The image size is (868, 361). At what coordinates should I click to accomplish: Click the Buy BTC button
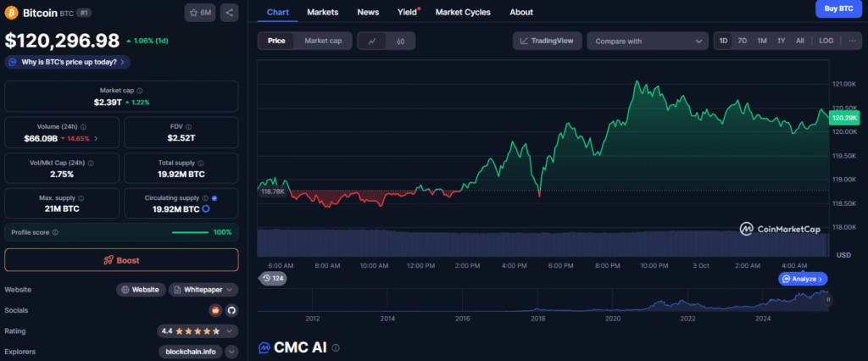[x=838, y=8]
